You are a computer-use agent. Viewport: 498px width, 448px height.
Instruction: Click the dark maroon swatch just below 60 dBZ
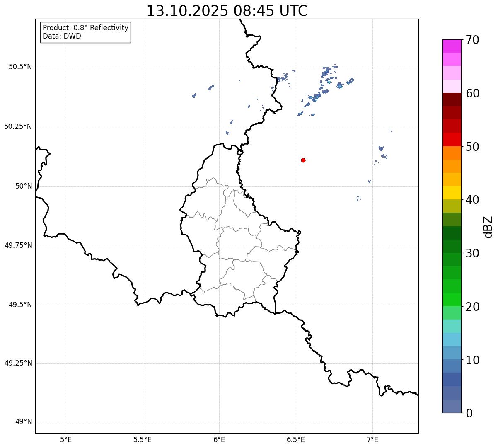tap(452, 99)
